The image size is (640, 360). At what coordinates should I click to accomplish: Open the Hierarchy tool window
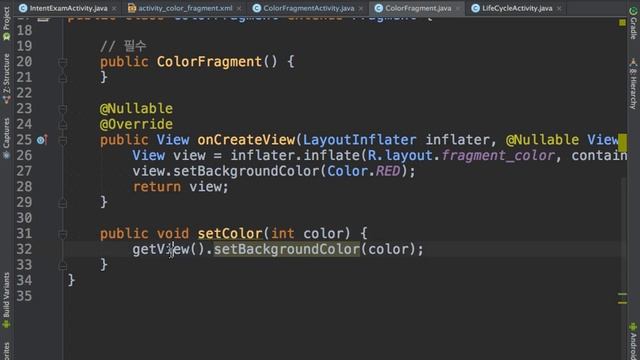click(x=633, y=84)
